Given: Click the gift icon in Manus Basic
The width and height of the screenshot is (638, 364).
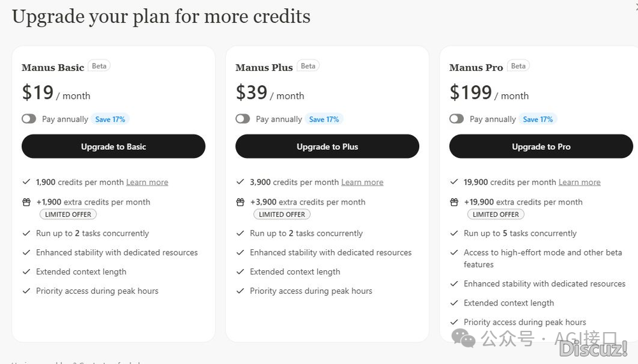Looking at the screenshot, I should pyautogui.click(x=26, y=202).
